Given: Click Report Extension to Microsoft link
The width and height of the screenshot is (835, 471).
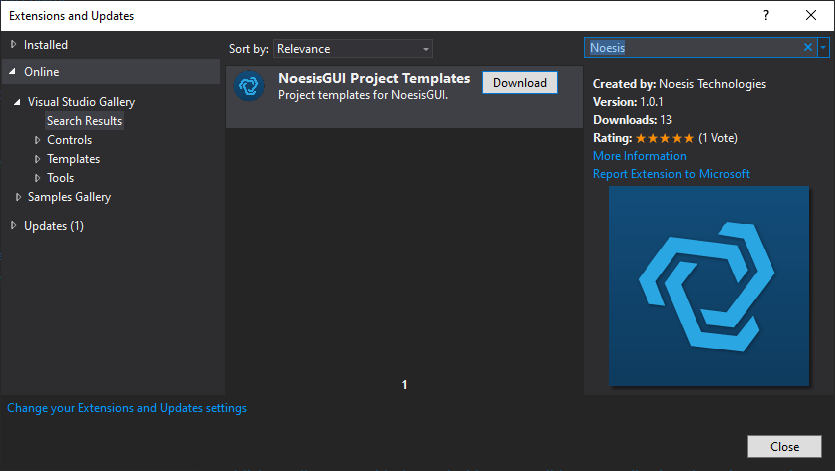Looking at the screenshot, I should pos(671,174).
